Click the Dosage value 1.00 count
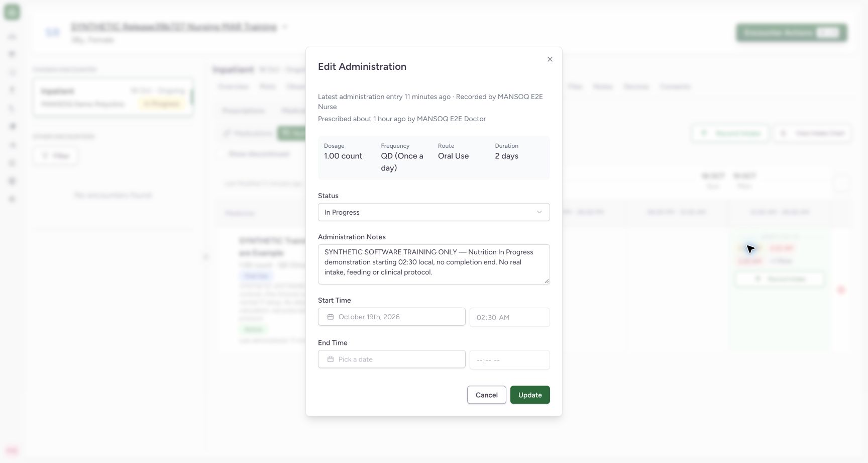This screenshot has height=463, width=868. 343,156
